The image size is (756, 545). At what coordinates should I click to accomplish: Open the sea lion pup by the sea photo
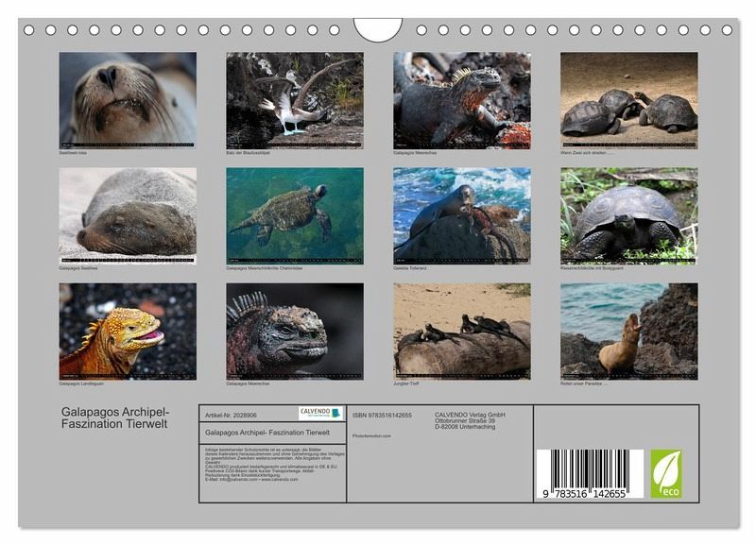pos(628,331)
